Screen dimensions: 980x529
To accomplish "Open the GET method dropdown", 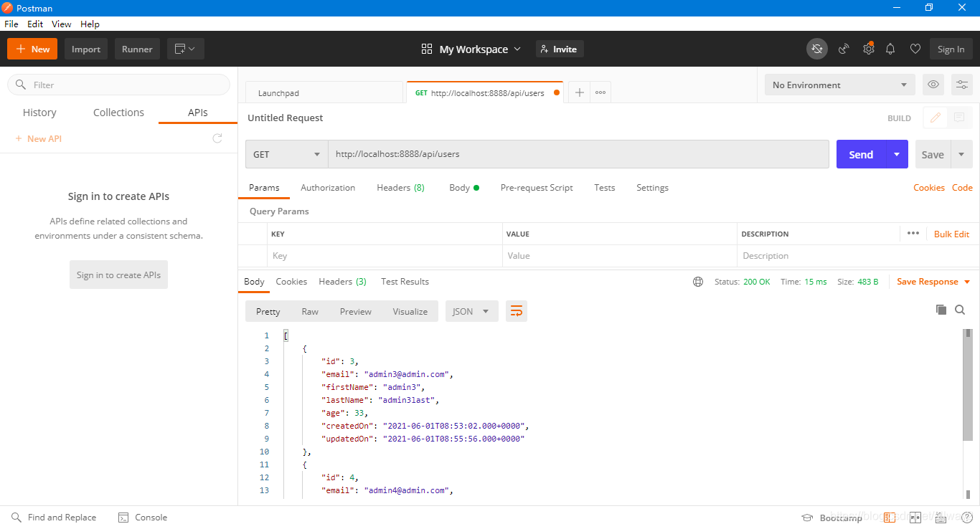I will pyautogui.click(x=287, y=154).
